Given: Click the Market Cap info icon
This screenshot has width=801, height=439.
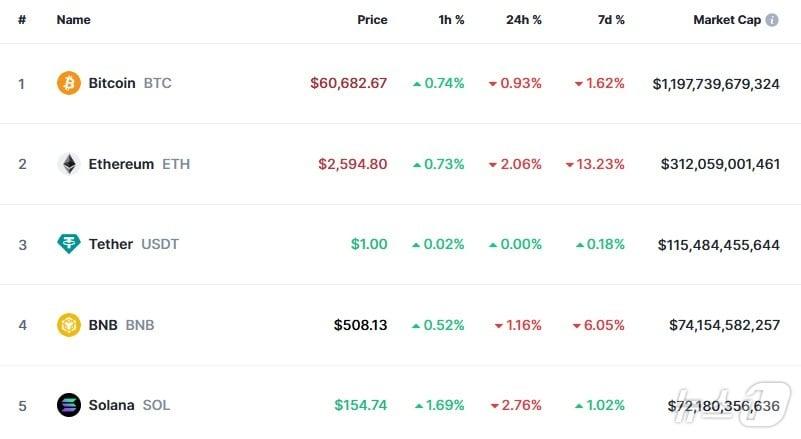Looking at the screenshot, I should point(772,20).
